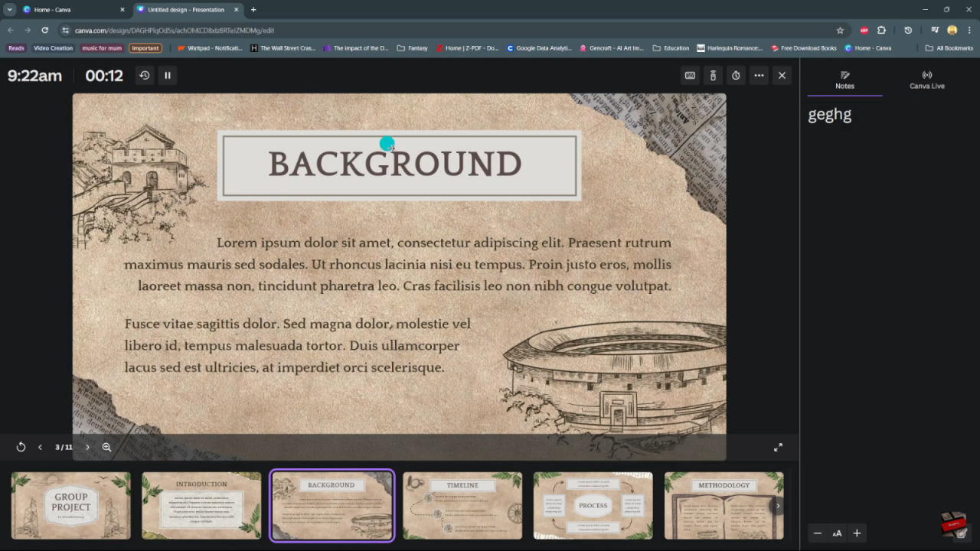Reset the presentation timer
Screen dimensions: 980x551
coord(144,75)
